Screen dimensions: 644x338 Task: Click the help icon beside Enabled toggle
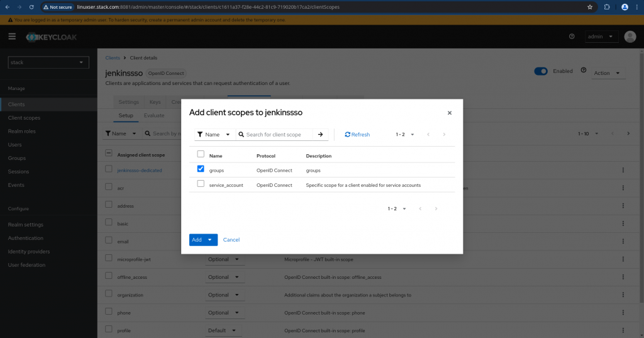[x=584, y=70]
